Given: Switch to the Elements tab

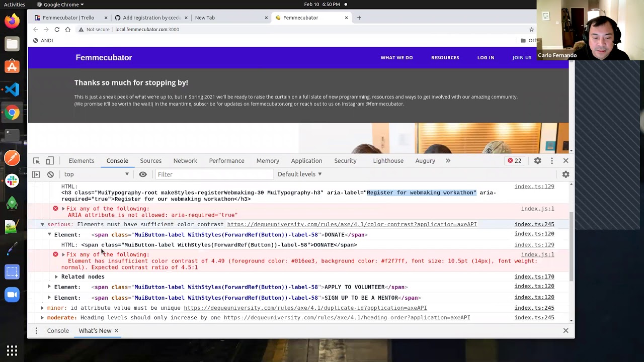Looking at the screenshot, I should pos(82,161).
